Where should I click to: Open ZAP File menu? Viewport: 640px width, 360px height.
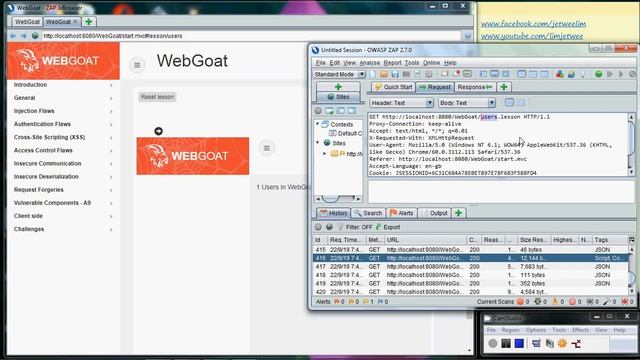[320, 63]
